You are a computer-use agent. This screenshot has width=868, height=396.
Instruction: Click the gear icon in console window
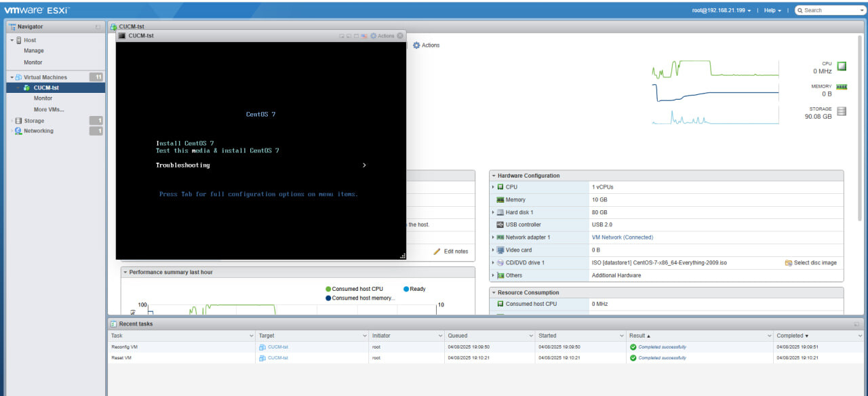(x=374, y=36)
